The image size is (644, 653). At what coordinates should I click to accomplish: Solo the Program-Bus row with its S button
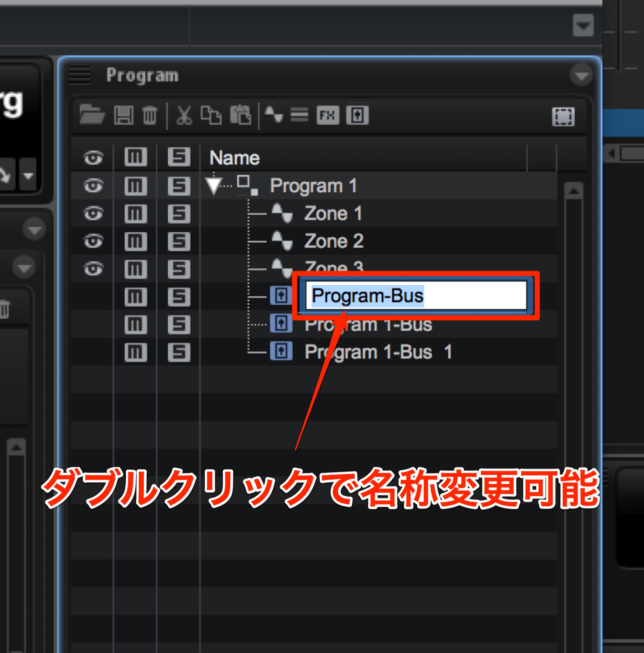(x=179, y=297)
